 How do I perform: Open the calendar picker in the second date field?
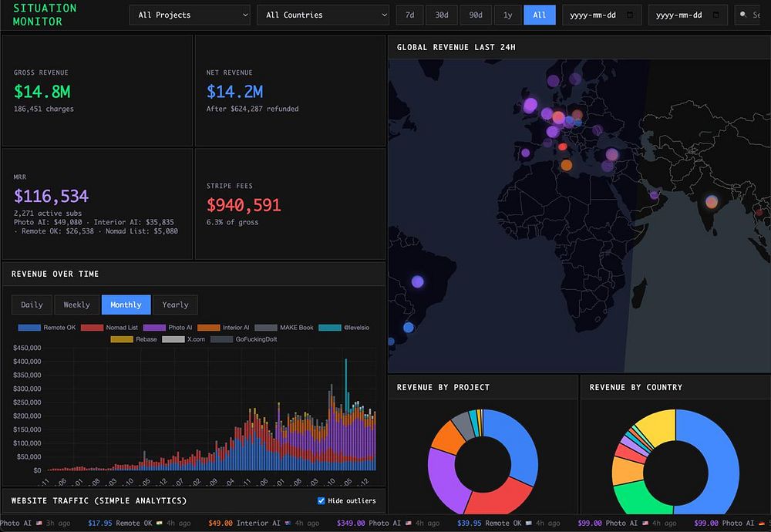tap(716, 15)
